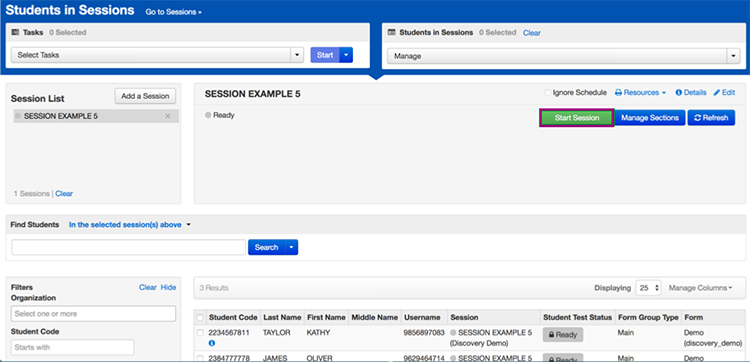Change the Displaying 25 results selector
Image resolution: width=750 pixels, height=362 pixels.
pyautogui.click(x=648, y=288)
